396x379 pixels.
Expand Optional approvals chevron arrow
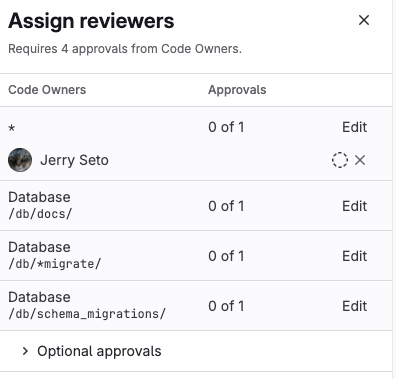(25, 351)
